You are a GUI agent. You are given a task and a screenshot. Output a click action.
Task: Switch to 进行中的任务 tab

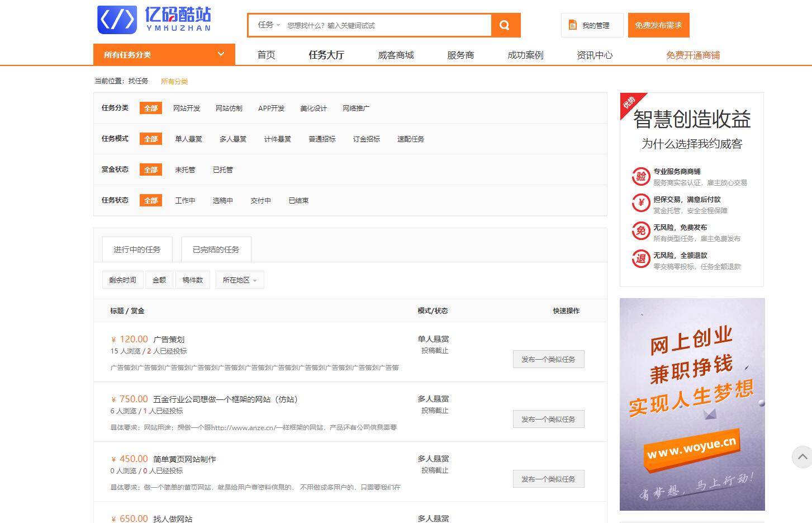(137, 249)
